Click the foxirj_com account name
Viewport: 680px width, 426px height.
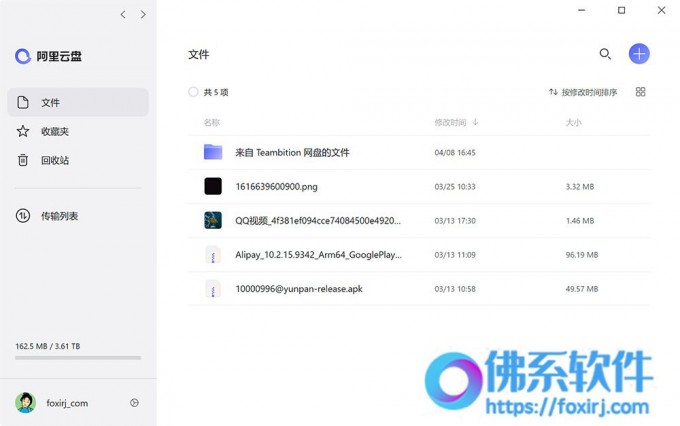(67, 403)
